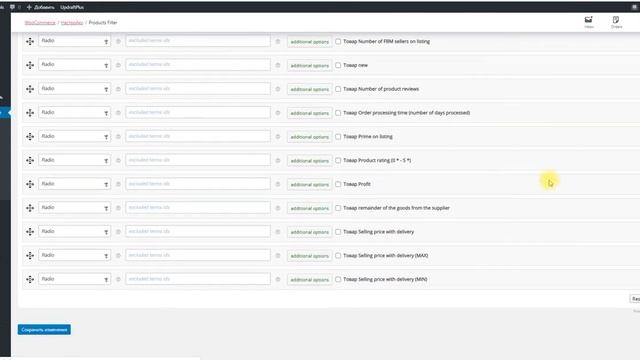Open the Radio dropdown in the Товар new row
Screen dimensions: 640x360
[x=74, y=64]
